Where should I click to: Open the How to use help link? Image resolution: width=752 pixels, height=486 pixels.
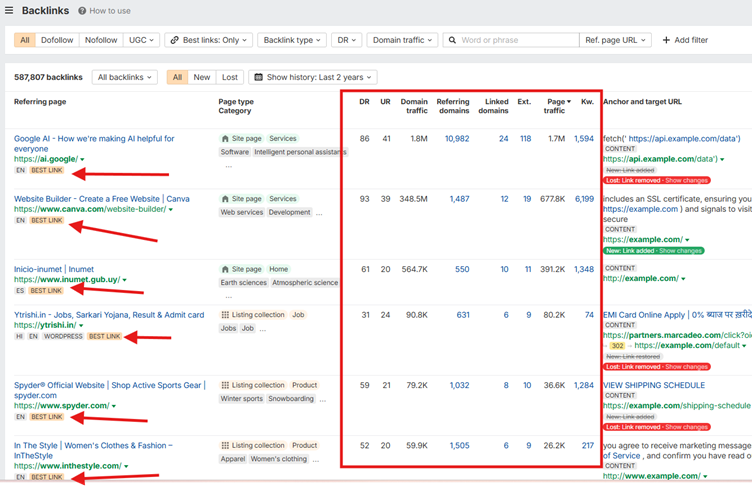tap(105, 11)
